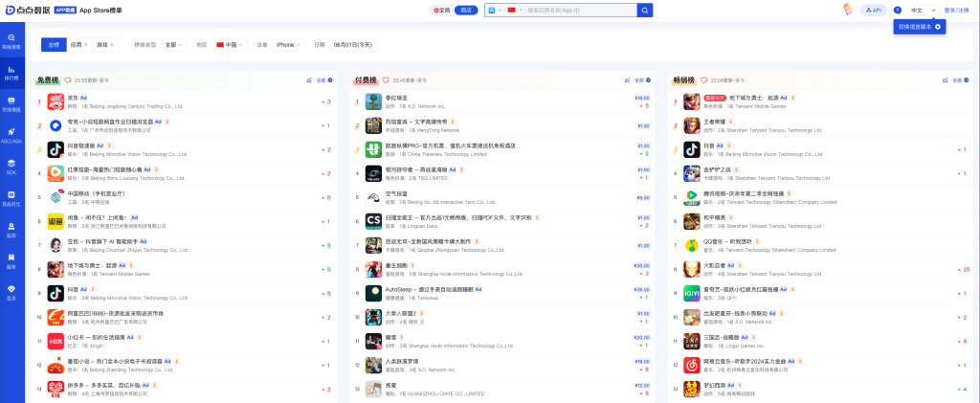Favorite the 免费榜 chart with heart icon
980x403 pixels.
68,80
